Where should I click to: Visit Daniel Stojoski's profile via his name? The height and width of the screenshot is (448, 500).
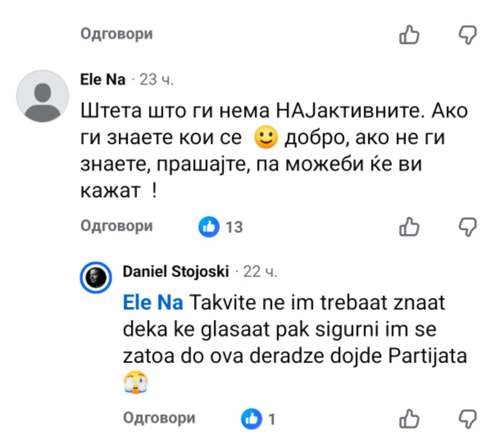point(175,271)
